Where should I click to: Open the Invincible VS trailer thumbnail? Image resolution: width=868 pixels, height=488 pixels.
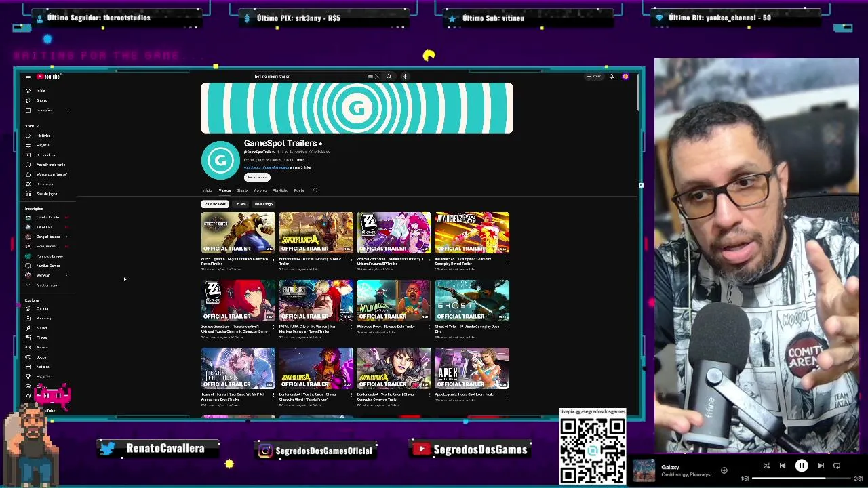pos(472,232)
